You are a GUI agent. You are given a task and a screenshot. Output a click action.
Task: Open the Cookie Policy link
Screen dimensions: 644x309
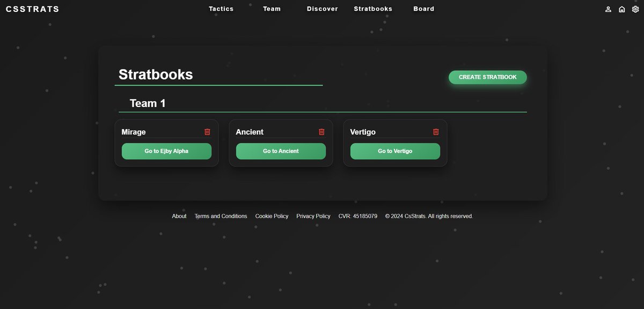[272, 216]
